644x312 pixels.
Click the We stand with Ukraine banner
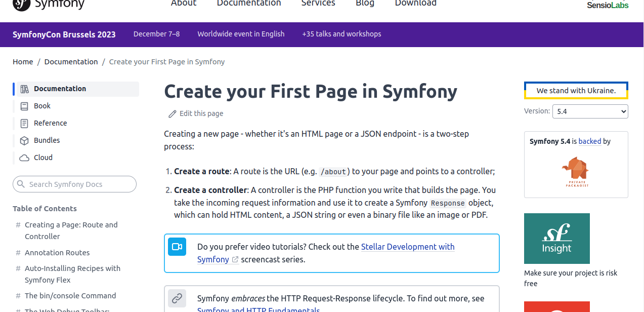(576, 91)
